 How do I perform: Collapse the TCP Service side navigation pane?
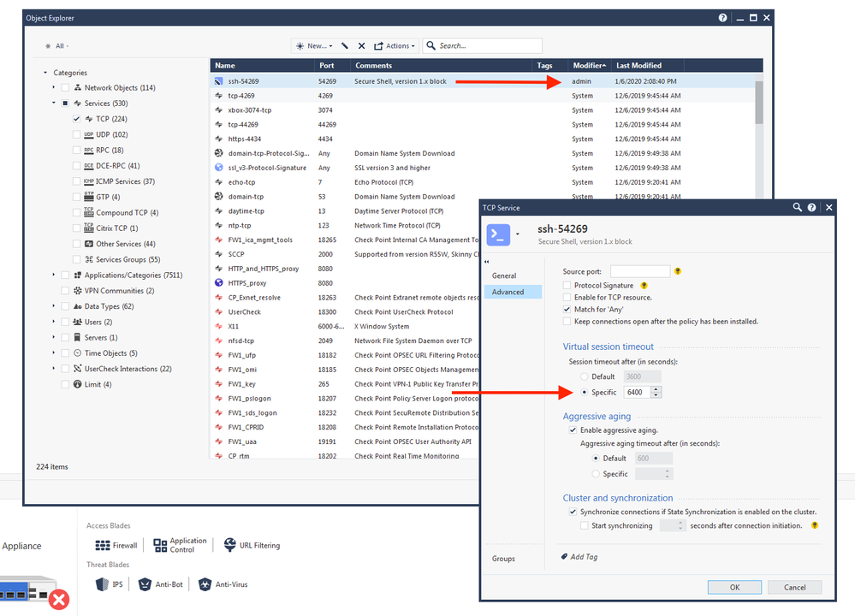tap(487, 262)
